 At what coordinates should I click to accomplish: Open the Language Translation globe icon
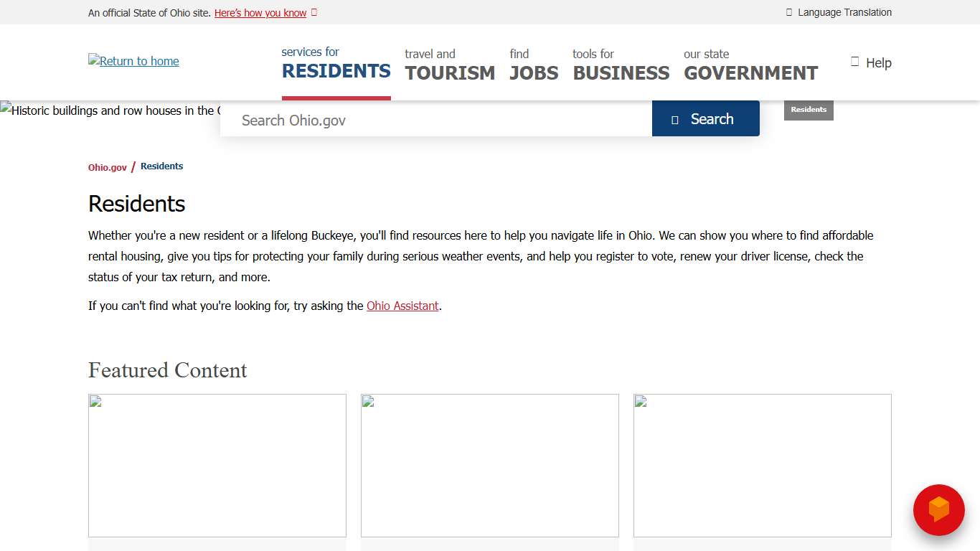point(788,12)
